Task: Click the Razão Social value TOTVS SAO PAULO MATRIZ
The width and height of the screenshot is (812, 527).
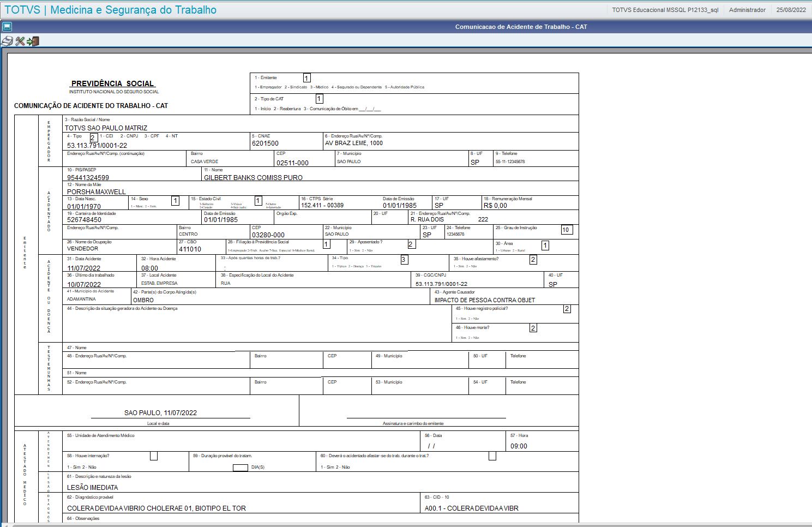Action: point(106,128)
